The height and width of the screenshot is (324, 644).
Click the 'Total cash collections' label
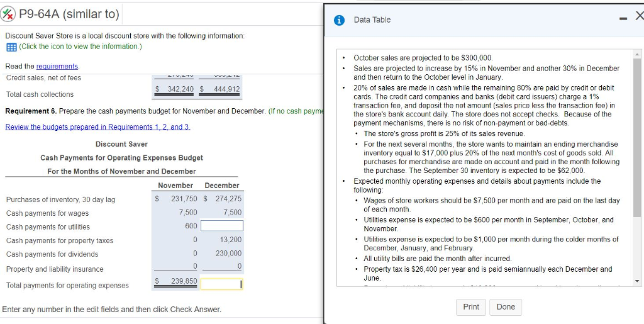point(40,94)
